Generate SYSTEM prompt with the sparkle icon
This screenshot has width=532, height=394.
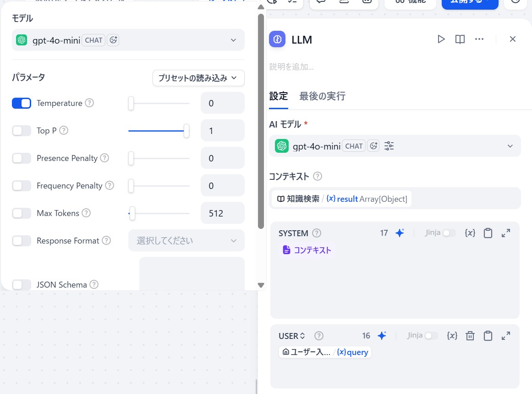coord(400,233)
